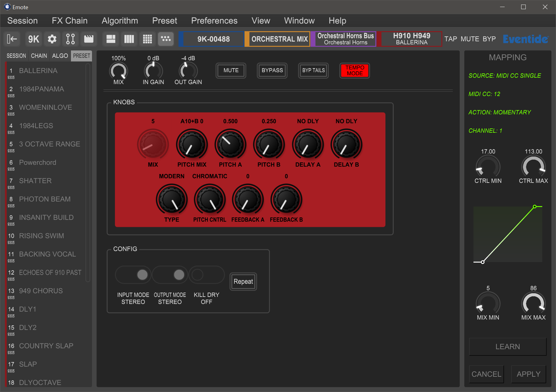This screenshot has width=556, height=392.
Task: Click the MIX MAX knob
Action: point(533,303)
